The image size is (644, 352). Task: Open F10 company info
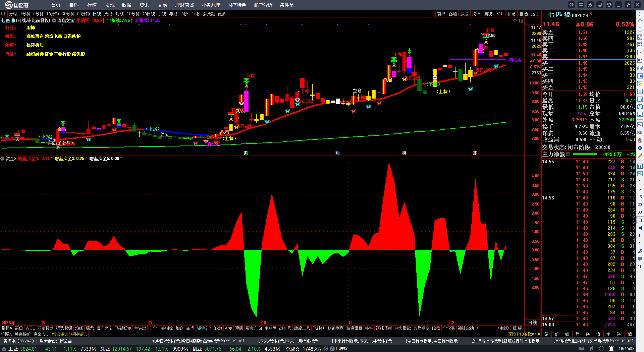pos(500,14)
